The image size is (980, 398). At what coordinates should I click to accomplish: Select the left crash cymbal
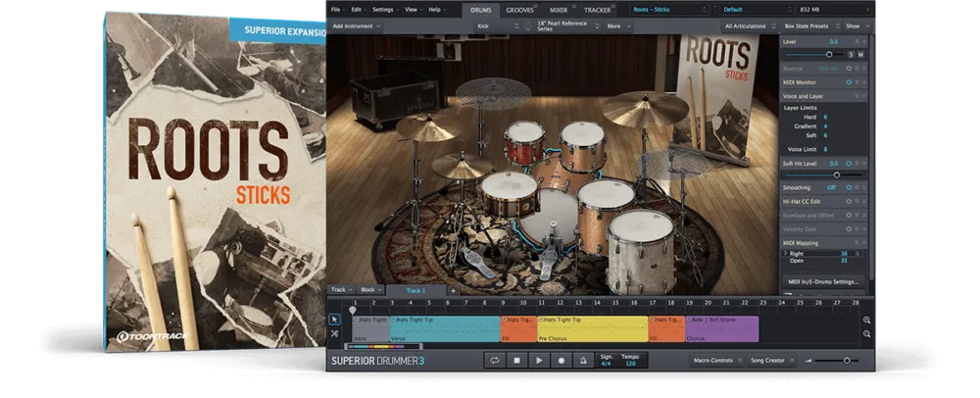click(x=429, y=127)
